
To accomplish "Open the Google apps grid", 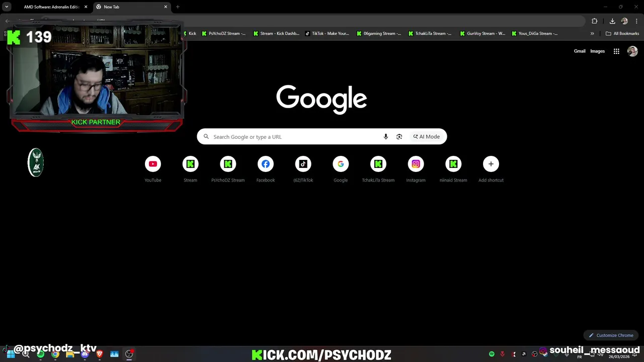I will (616, 51).
